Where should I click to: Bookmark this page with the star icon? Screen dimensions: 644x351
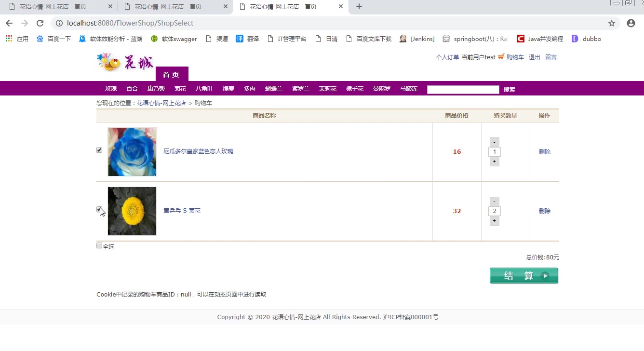pos(612,23)
